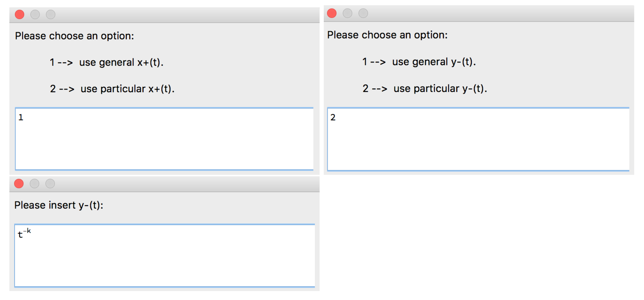Click the input field containing t^-k
The image size is (644, 300).
click(165, 255)
